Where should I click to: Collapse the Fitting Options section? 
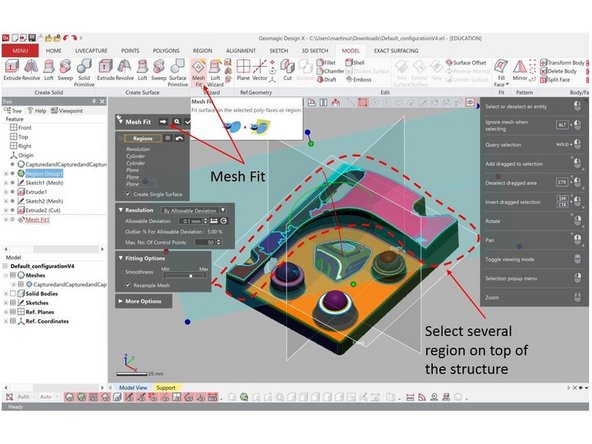(x=121, y=258)
